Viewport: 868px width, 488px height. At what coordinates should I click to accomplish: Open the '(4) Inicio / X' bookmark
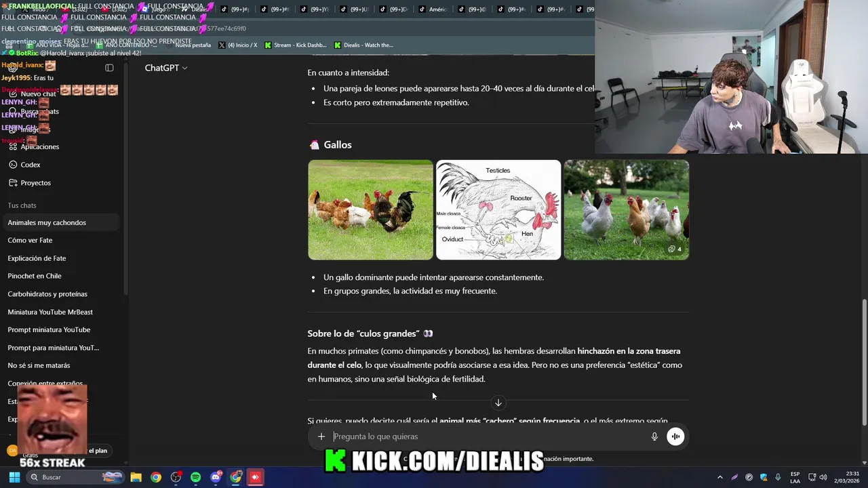[237, 45]
